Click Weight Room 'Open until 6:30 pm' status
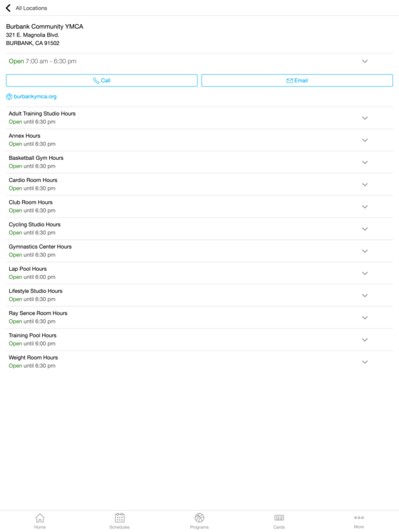The image size is (399, 532). click(32, 366)
